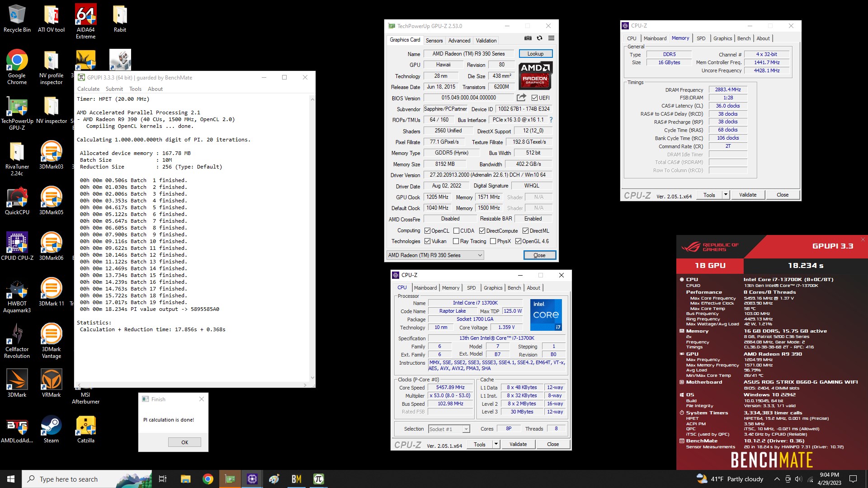This screenshot has height=488, width=868.
Task: Launch QuickCPU desktop shortcut
Action: pos(17,201)
